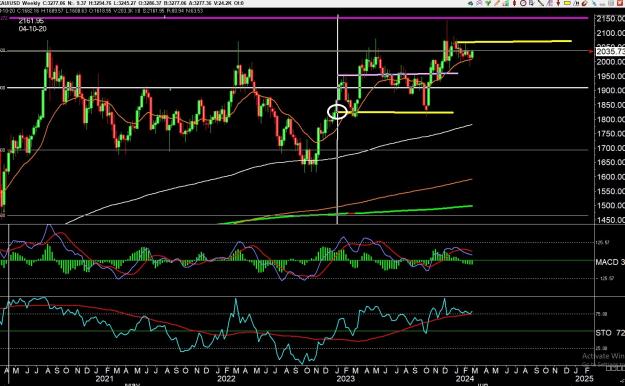Image resolution: width=625 pixels, height=386 pixels.
Task: Click the 1600.00 price axis label
Action: tap(610, 177)
